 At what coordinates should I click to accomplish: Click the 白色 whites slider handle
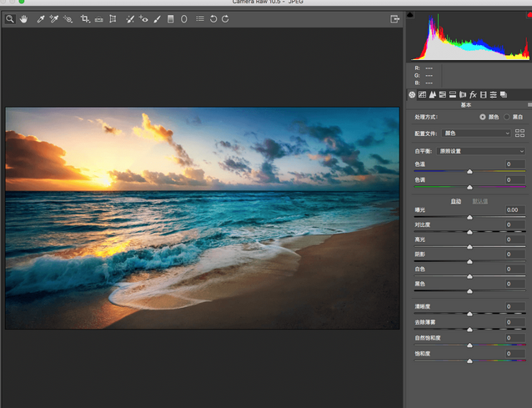tap(469, 277)
